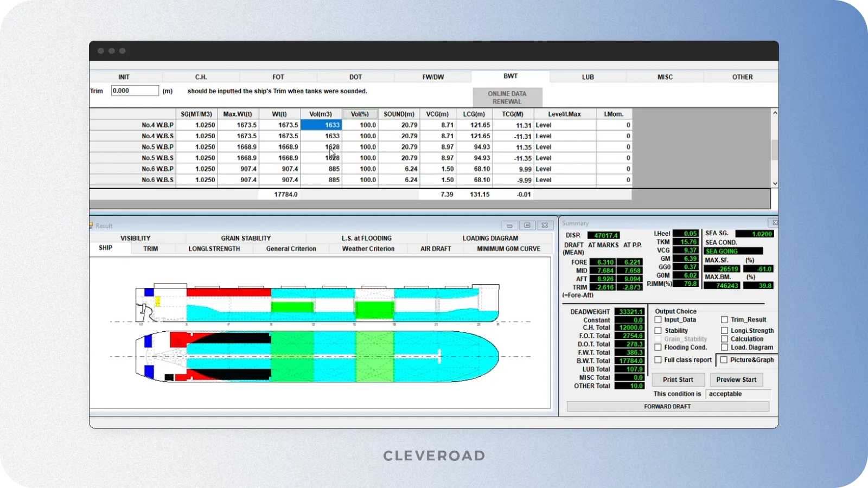Select row No.6 W.B.S
868x488 pixels.
coord(360,179)
